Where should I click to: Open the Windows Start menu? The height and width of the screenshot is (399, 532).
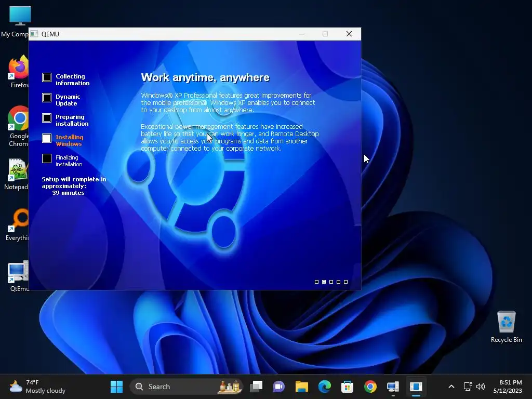click(x=116, y=387)
